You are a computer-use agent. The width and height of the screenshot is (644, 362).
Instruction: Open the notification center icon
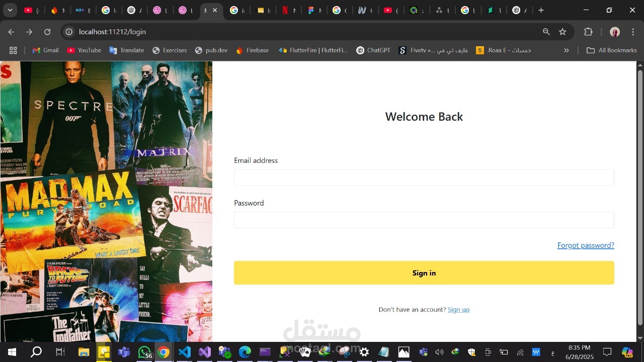607,352
